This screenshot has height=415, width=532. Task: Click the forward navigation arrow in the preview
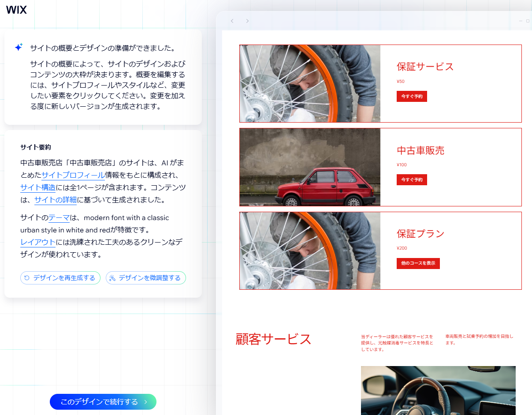[x=248, y=21]
